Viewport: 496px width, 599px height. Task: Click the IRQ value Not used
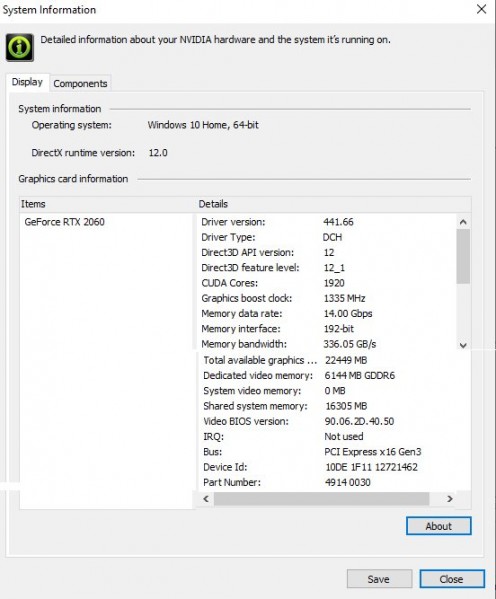(344, 437)
